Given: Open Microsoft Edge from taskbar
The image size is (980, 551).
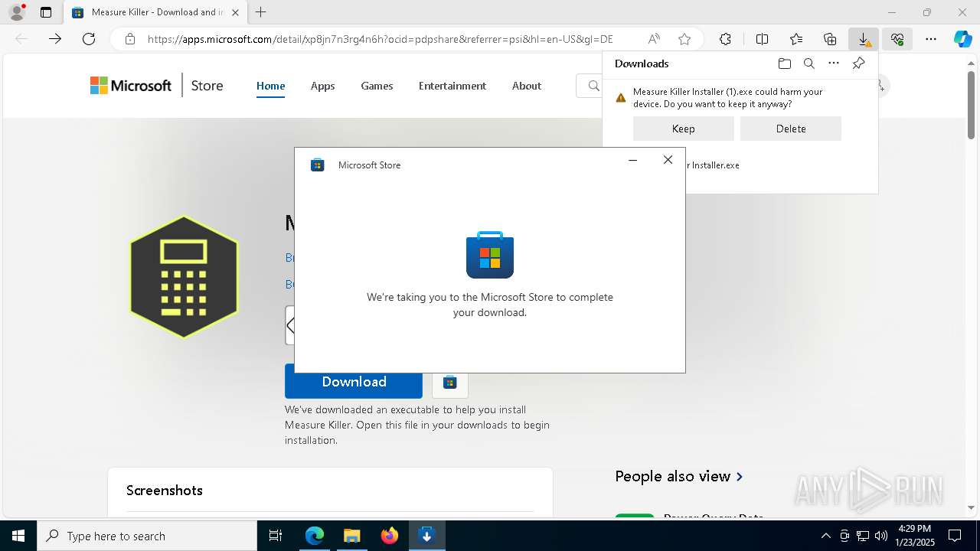Looking at the screenshot, I should click(x=314, y=536).
